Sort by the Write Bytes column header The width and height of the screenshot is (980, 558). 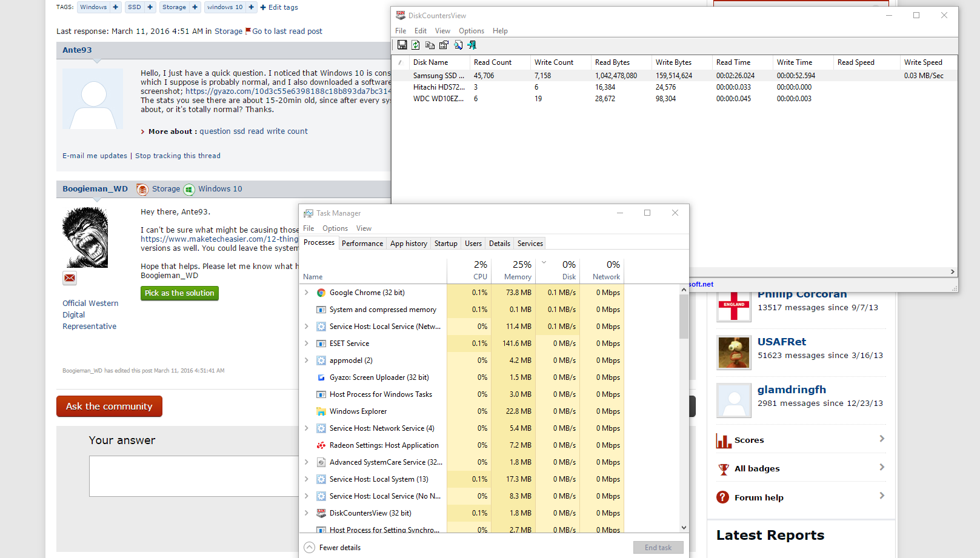click(x=682, y=62)
